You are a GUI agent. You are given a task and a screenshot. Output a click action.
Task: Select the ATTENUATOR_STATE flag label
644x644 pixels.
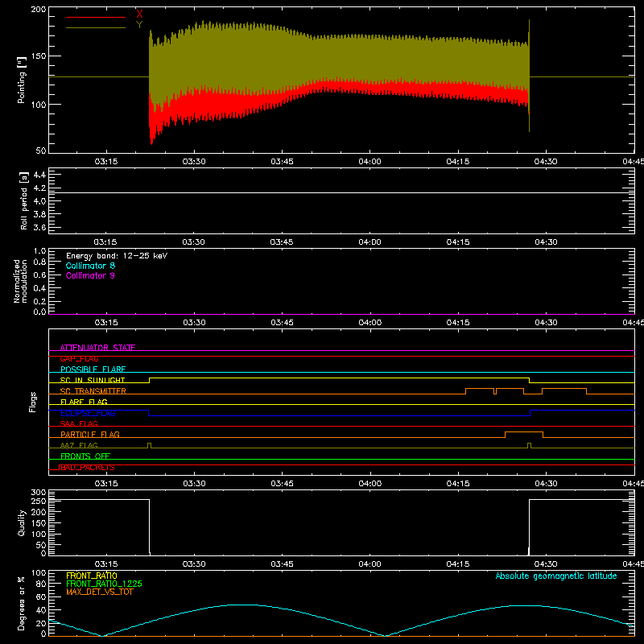tap(97, 348)
